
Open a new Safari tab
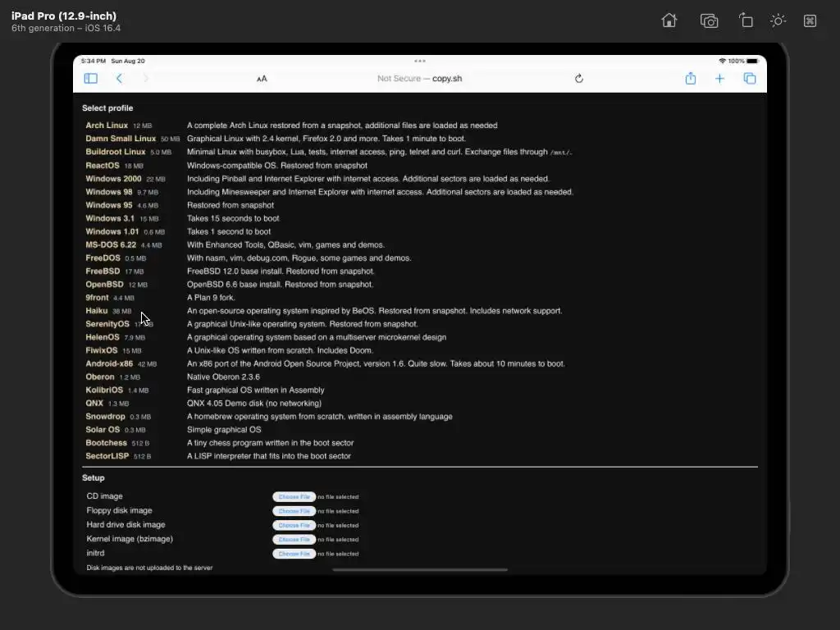tap(719, 79)
